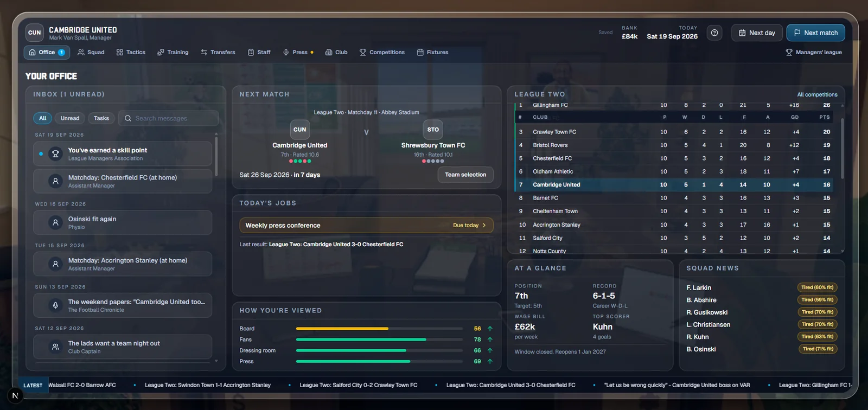Image resolution: width=868 pixels, height=410 pixels.
Task: Select the Unread inbox filter
Action: [70, 118]
